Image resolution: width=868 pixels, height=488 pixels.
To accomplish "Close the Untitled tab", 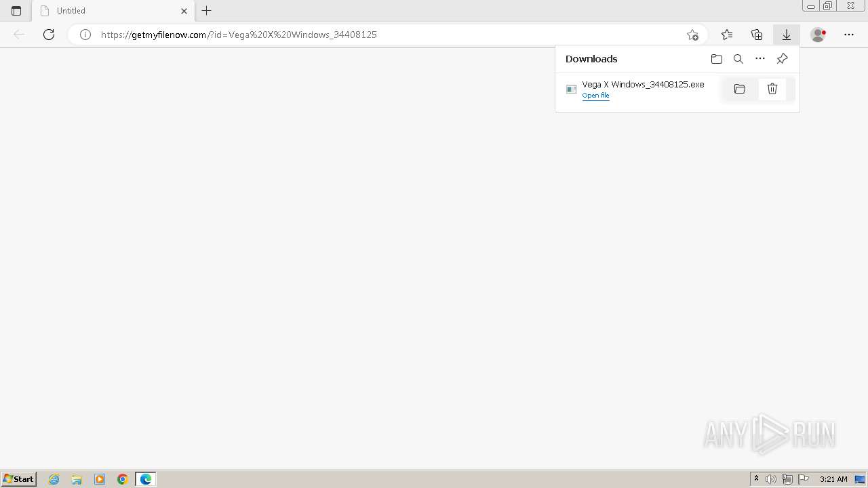I will coord(184,11).
